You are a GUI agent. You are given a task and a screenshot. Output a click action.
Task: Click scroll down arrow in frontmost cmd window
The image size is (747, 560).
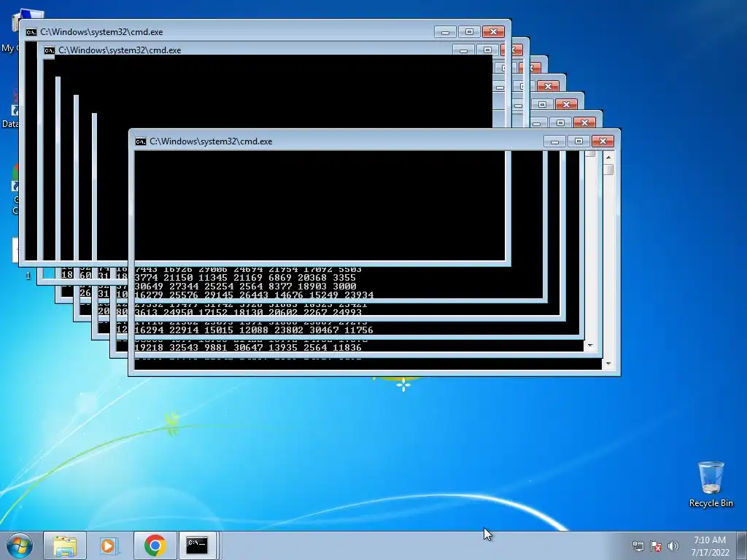[x=608, y=365]
